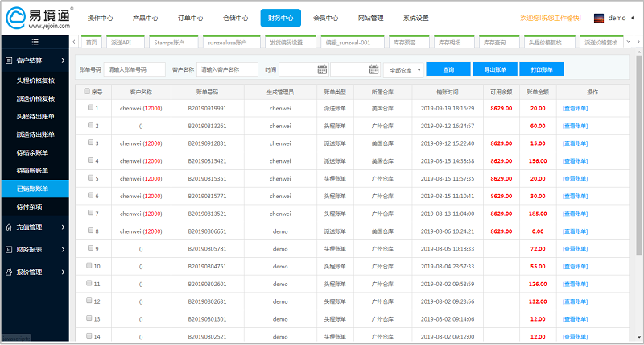Switch to the Stamps账户 tab
Viewport: 644px width, 345px height.
169,41
